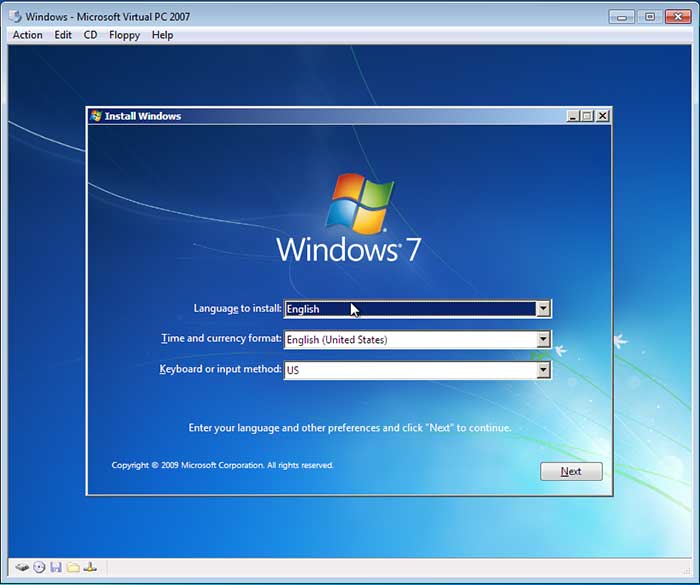Screen dimensions: 700x585
Task: Open the CD menu
Action: [x=90, y=35]
